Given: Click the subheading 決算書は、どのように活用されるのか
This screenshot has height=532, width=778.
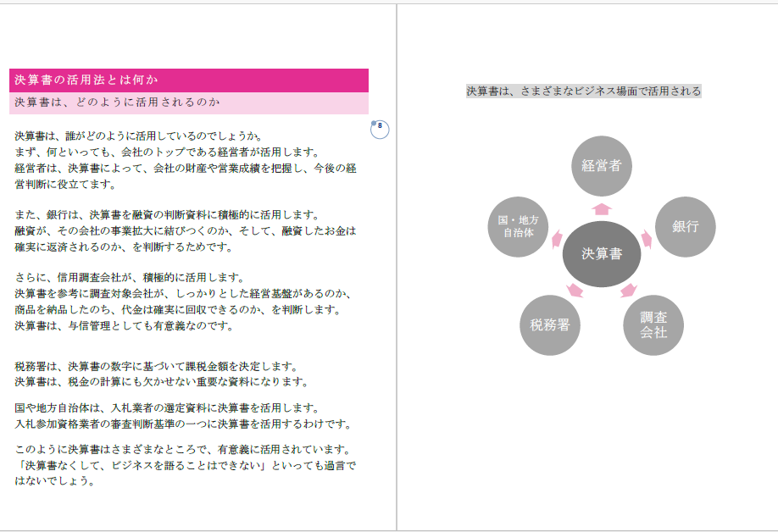Looking at the screenshot, I should [117, 103].
